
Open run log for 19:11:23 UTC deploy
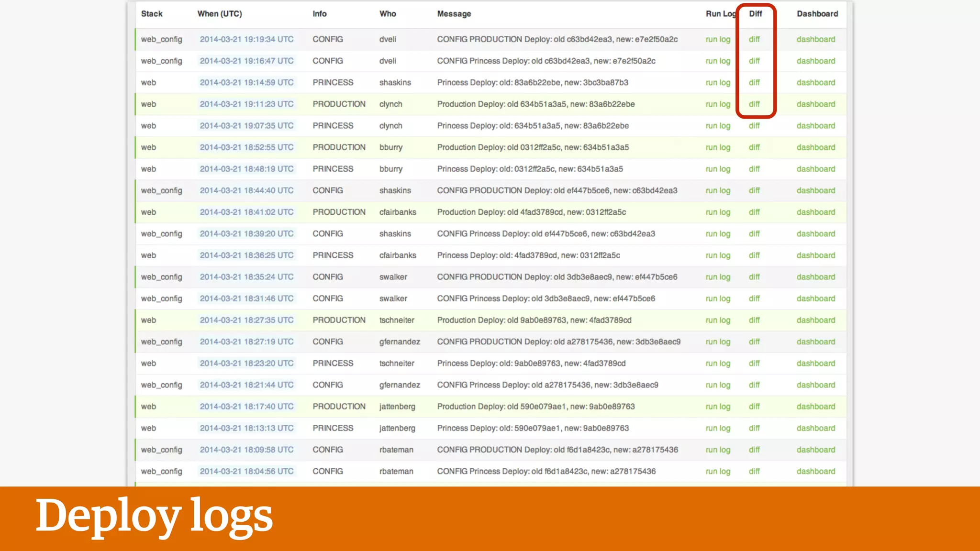click(x=718, y=104)
